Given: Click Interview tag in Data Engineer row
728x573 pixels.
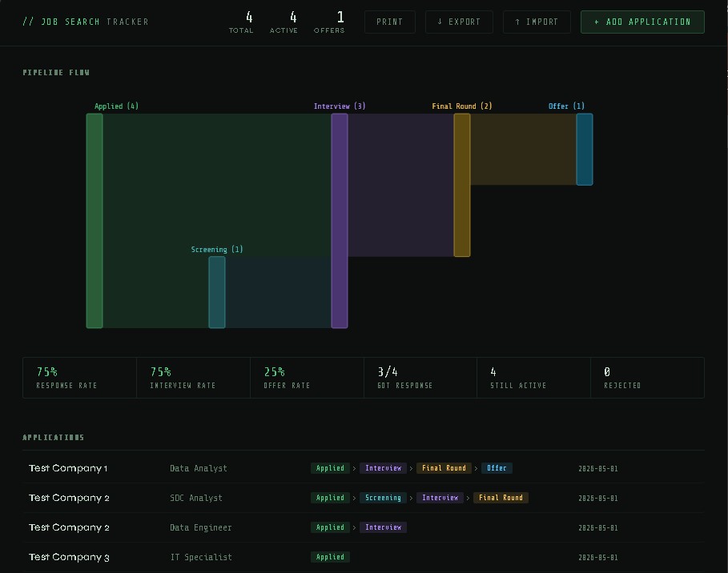Looking at the screenshot, I should click(x=383, y=527).
